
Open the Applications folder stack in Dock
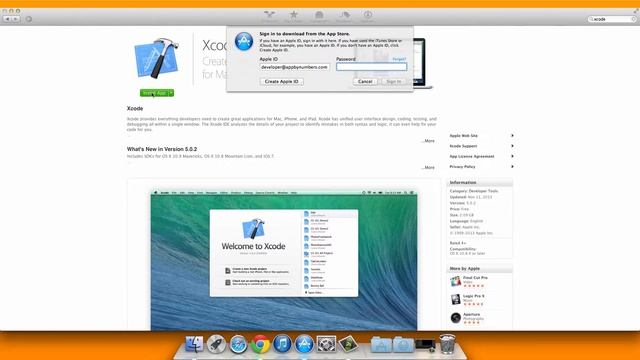pos(381,345)
